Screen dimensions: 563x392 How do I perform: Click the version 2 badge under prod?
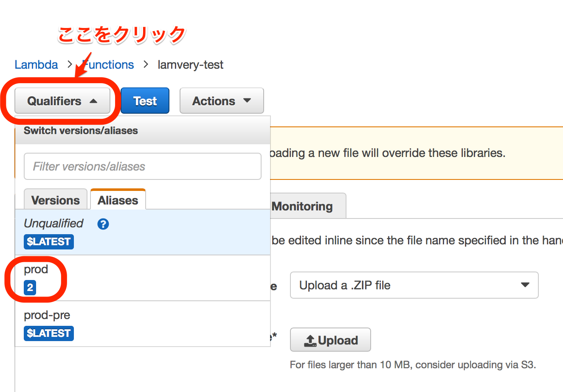coord(30,288)
